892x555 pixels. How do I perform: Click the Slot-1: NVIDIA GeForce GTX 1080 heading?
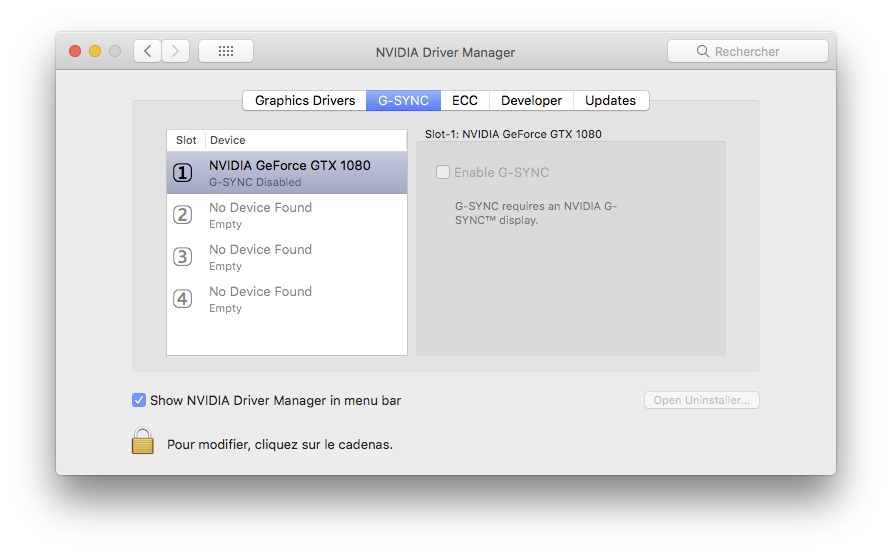pos(513,134)
